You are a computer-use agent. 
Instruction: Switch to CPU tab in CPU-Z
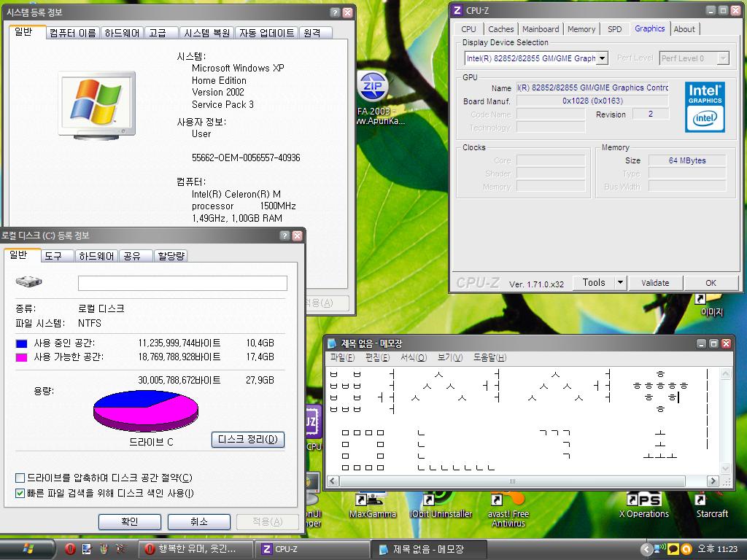tap(468, 29)
